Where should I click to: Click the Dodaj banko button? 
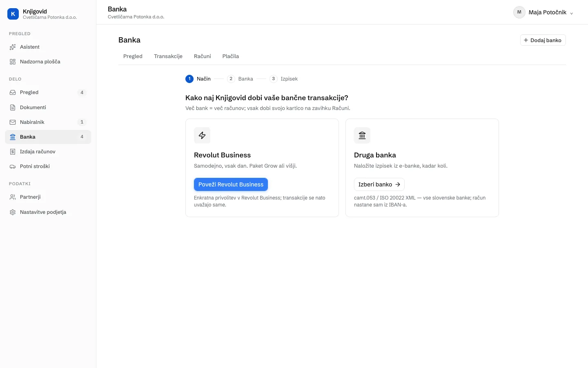(543, 40)
